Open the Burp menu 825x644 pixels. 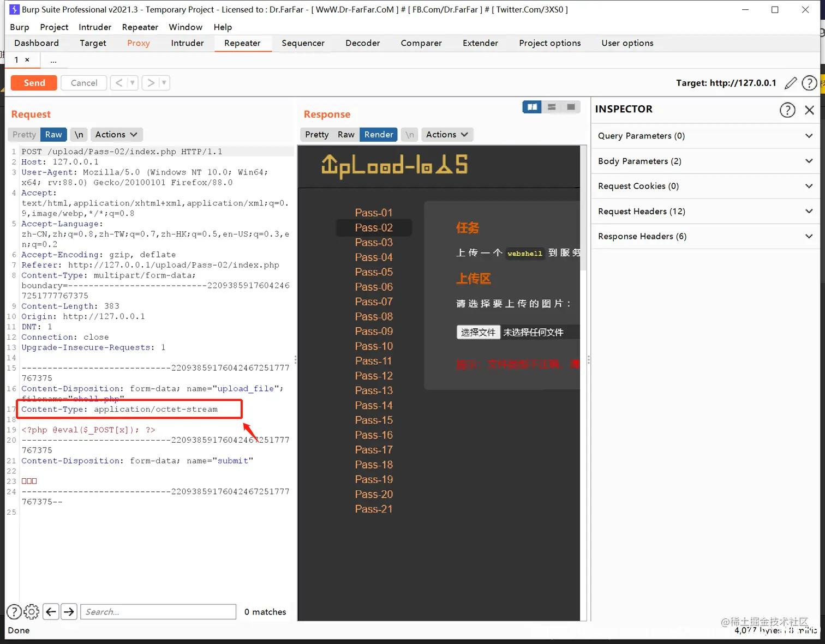pyautogui.click(x=20, y=27)
